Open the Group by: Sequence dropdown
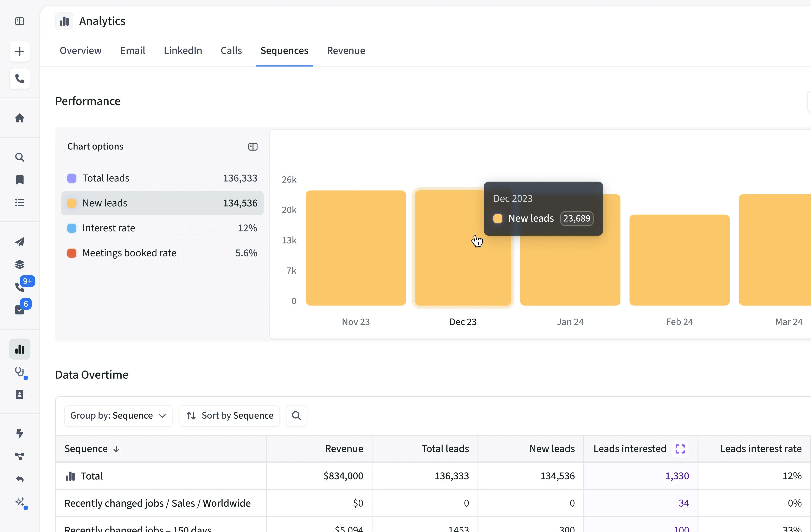Viewport: 811px width, 532px height. [118, 416]
